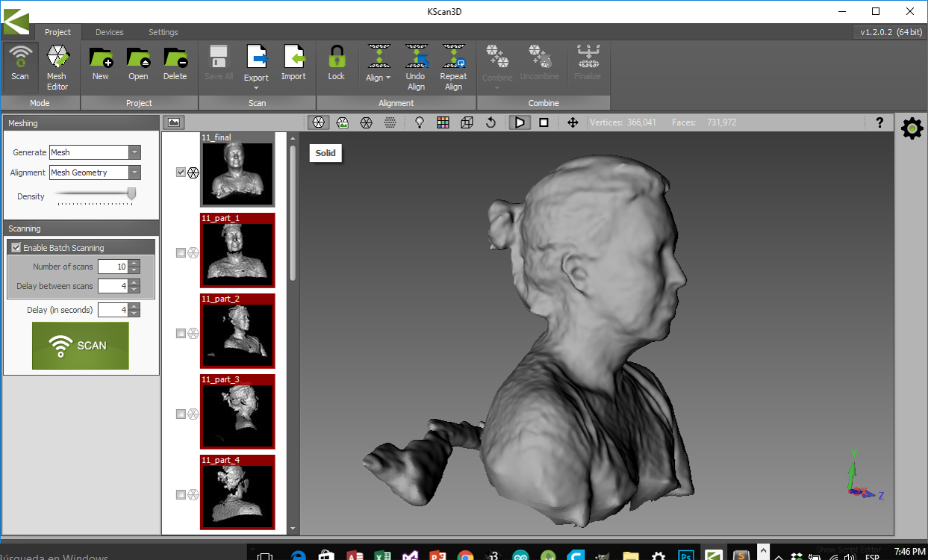Uncheck the 11_final scan checkbox
928x560 pixels.
pos(181,172)
